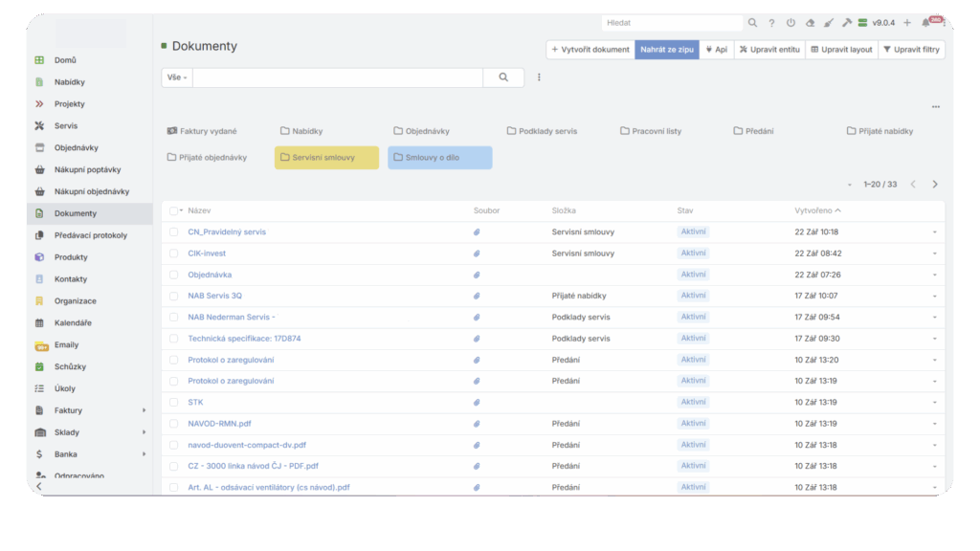
Task: Click the hammer icon in top toolbar
Action: point(846,23)
